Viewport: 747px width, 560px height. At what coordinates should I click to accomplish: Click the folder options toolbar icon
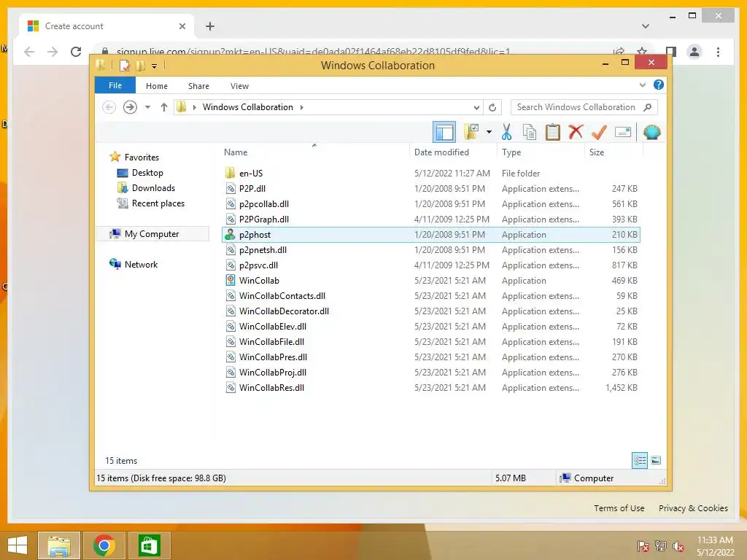point(472,132)
